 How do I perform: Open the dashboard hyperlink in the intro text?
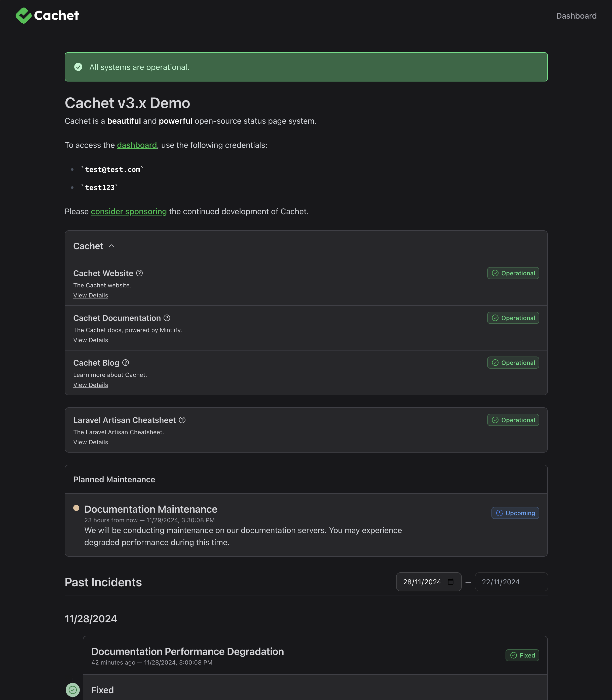tap(137, 145)
